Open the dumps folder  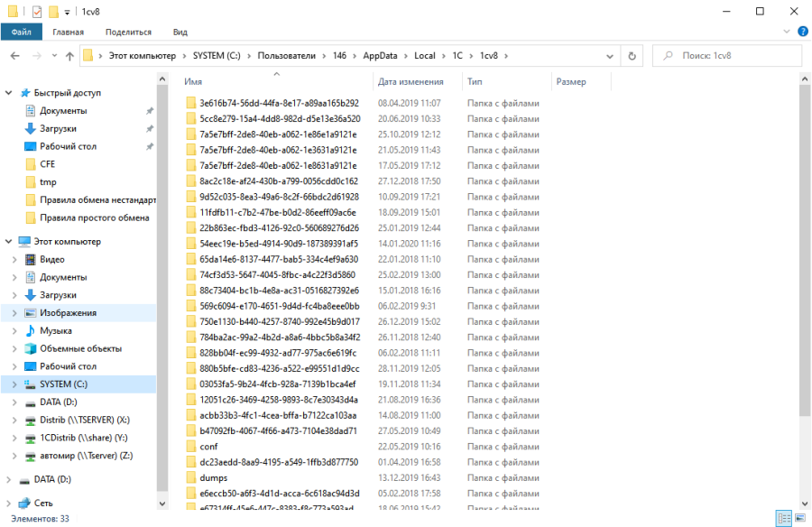point(213,477)
